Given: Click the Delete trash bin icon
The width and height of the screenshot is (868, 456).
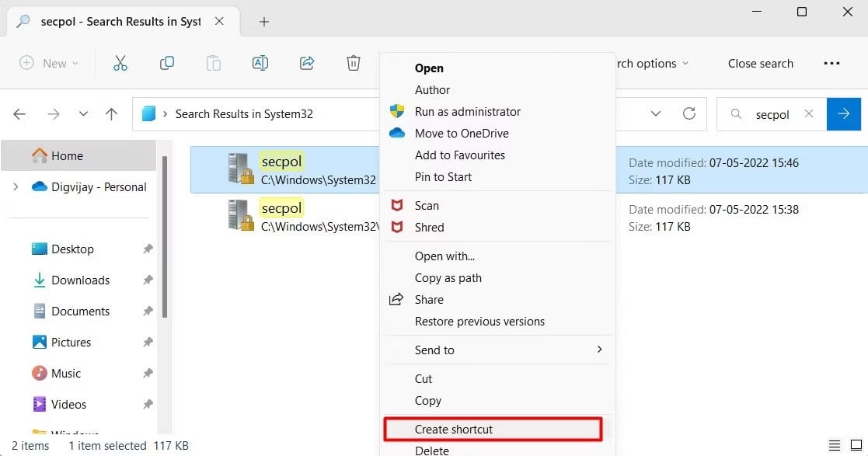Looking at the screenshot, I should [354, 64].
